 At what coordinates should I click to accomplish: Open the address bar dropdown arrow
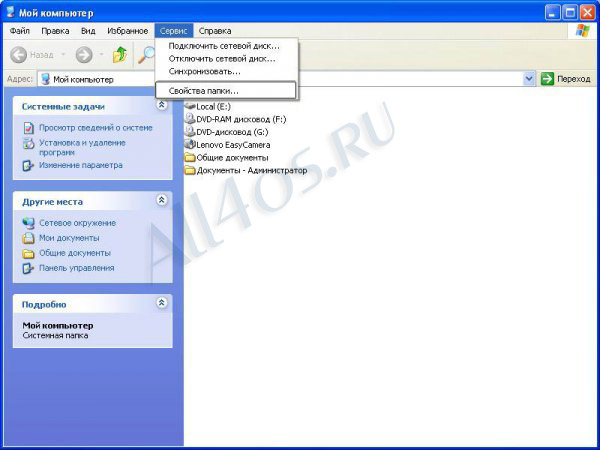tap(529, 79)
